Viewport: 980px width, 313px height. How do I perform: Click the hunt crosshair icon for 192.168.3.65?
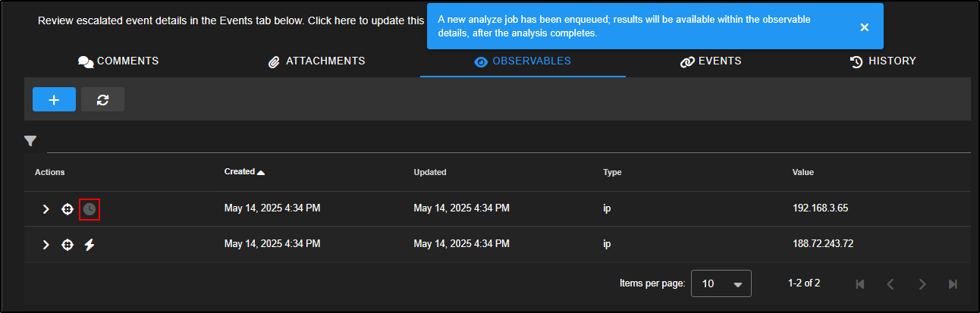tap(68, 209)
